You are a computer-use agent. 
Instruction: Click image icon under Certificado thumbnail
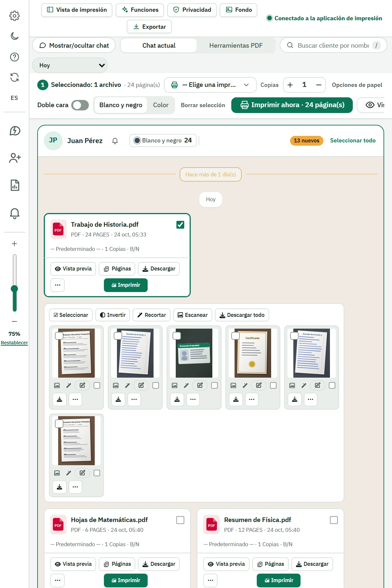(x=233, y=385)
